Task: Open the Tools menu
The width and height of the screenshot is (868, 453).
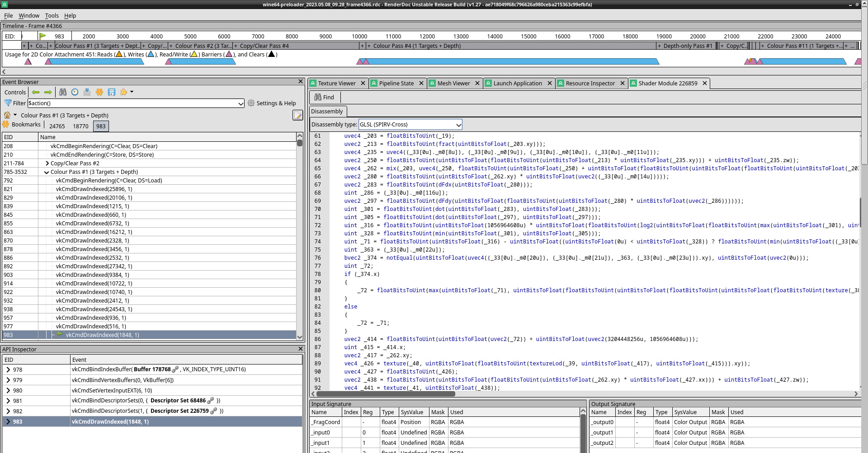Action: click(52, 15)
